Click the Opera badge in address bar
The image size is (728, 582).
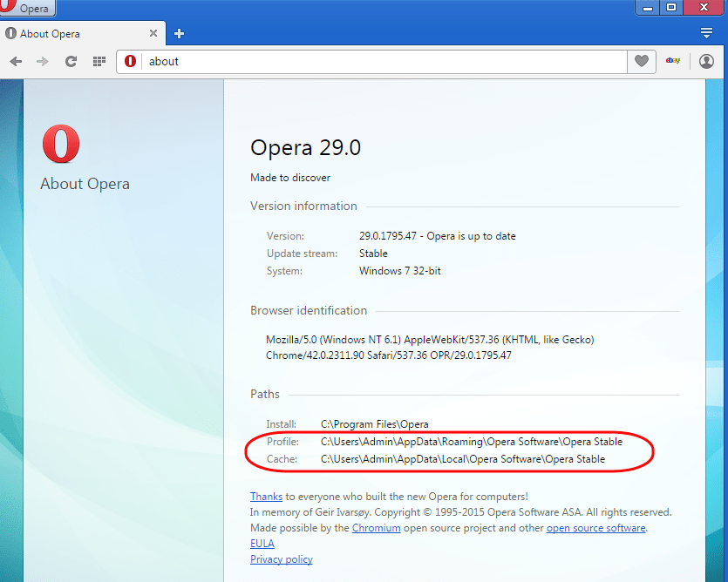tap(130, 61)
